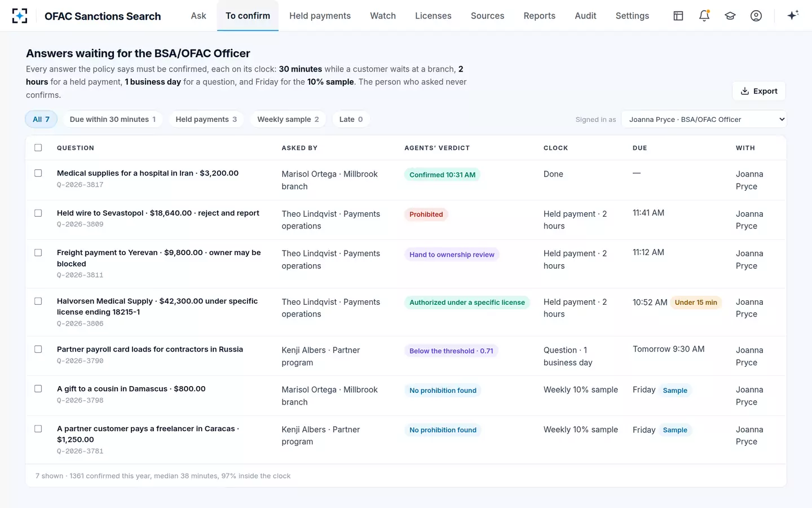
Task: Click the Under 15 min badge
Action: [x=696, y=303]
